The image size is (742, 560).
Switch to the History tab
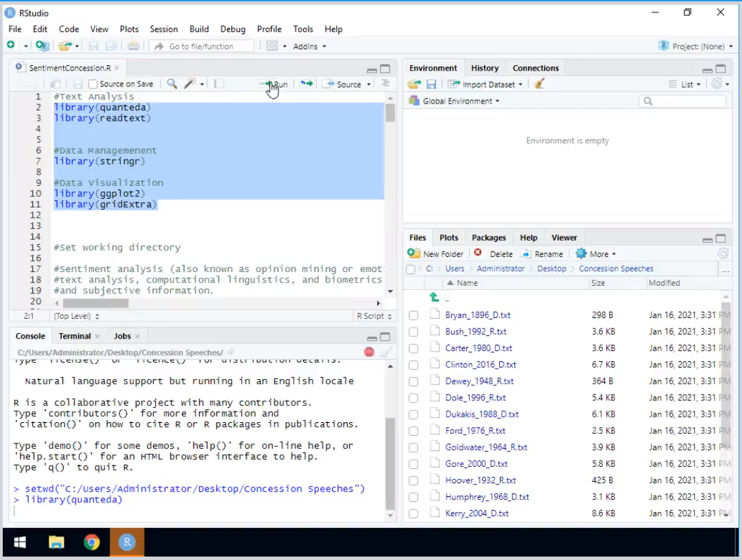485,67
